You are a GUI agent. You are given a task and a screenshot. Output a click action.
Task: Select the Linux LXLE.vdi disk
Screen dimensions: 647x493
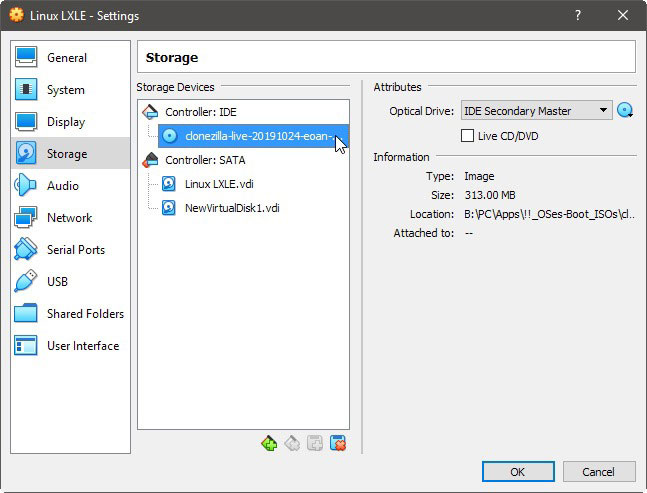coord(219,184)
